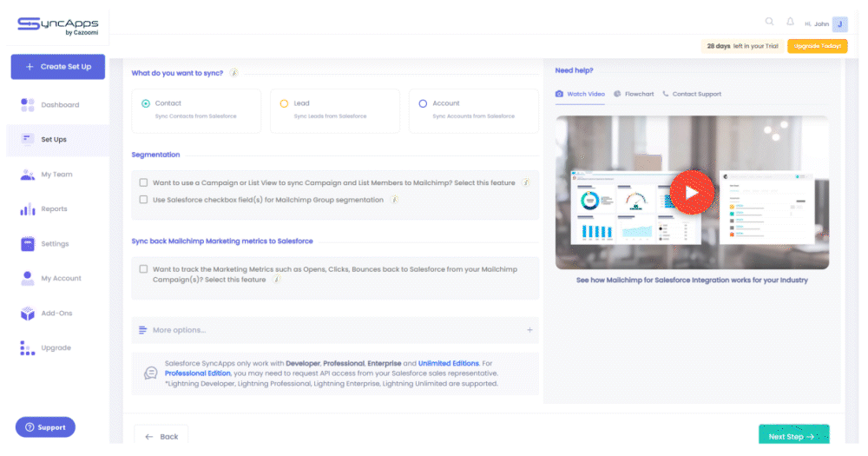The width and height of the screenshot is (868, 456).
Task: Click 'Hi, John' greeting text
Action: pos(817,24)
